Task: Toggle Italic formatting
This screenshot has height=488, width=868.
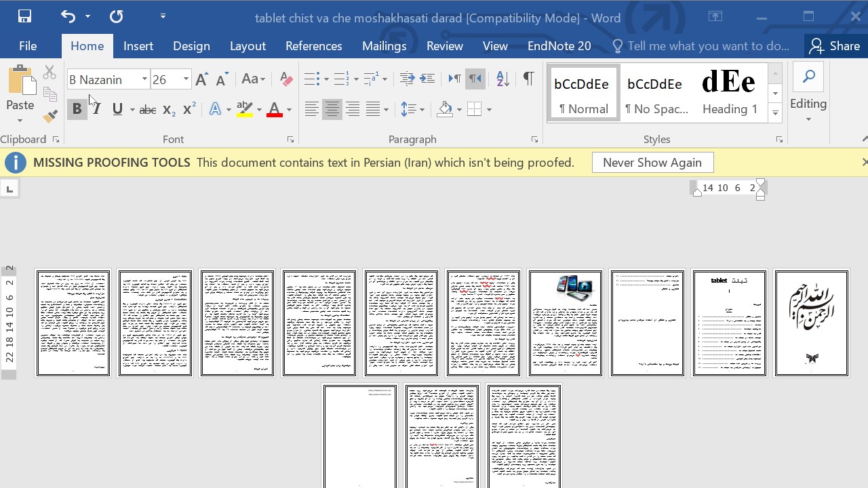Action: (x=96, y=109)
